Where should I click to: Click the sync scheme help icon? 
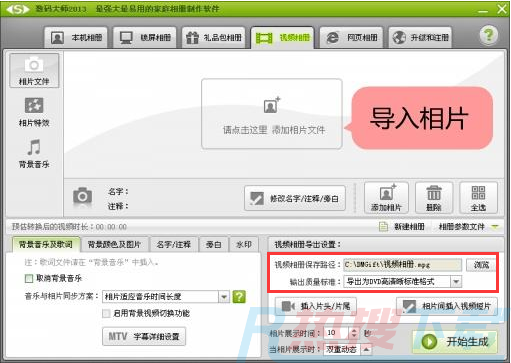(239, 296)
